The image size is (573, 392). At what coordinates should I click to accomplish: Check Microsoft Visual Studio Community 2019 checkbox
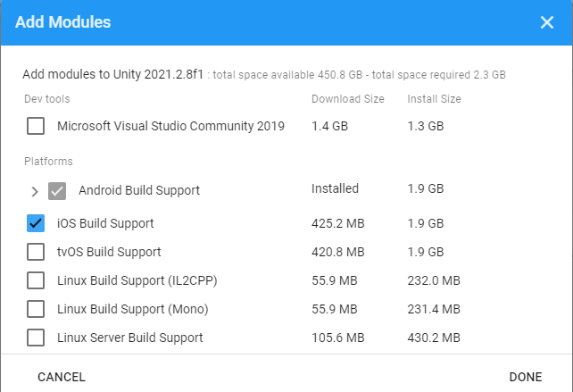pos(36,126)
